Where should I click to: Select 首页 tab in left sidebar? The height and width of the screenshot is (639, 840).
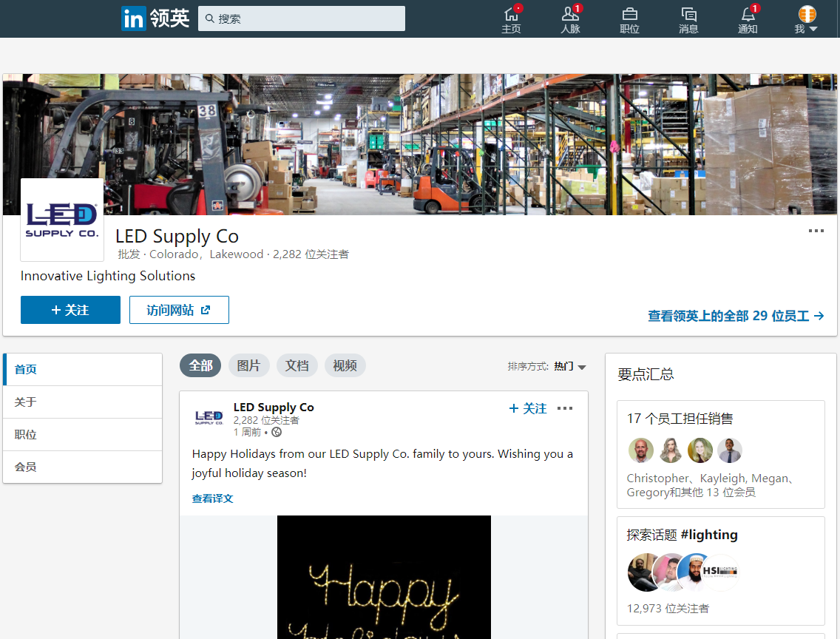click(x=83, y=370)
